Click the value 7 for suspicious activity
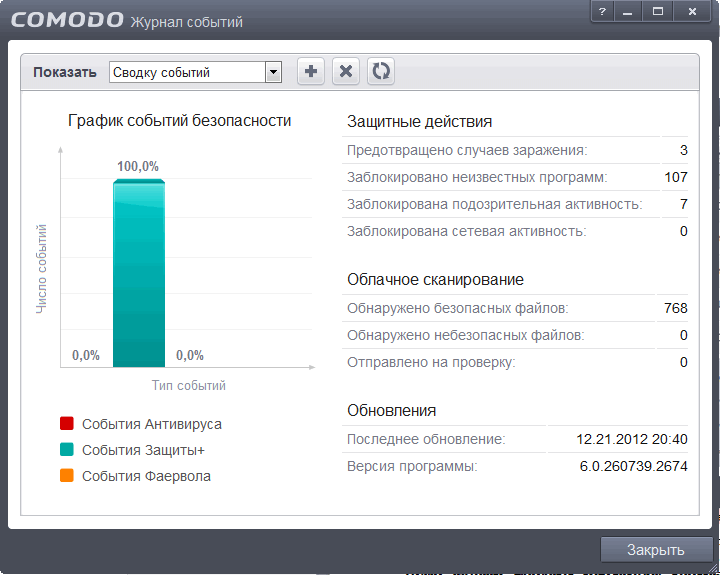 click(x=684, y=204)
